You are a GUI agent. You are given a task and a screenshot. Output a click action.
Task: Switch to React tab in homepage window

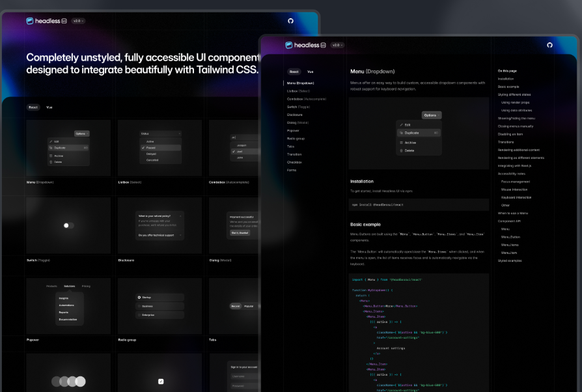tap(33, 107)
